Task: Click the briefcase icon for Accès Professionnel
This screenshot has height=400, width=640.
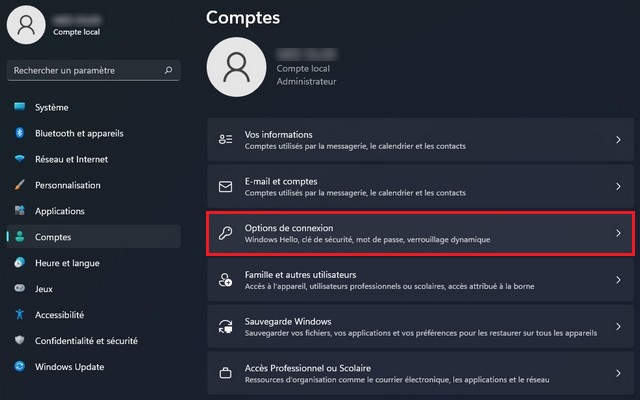Action: 226,374
